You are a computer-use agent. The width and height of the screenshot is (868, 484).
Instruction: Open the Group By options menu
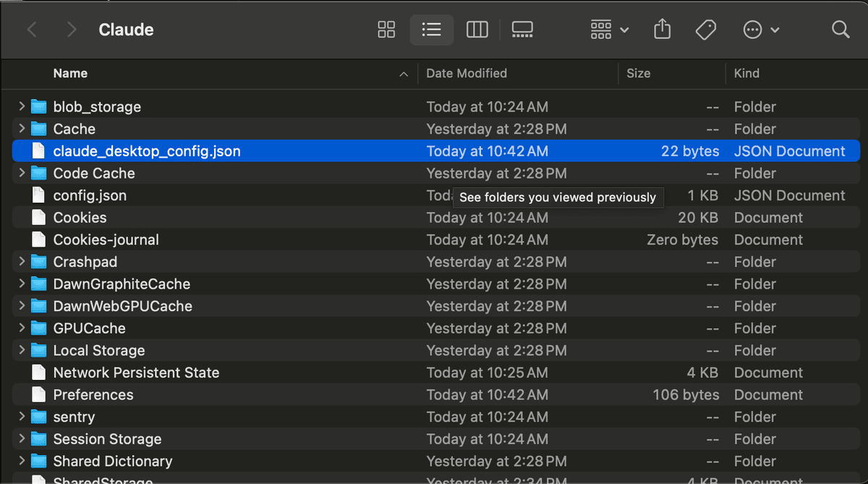click(x=609, y=30)
